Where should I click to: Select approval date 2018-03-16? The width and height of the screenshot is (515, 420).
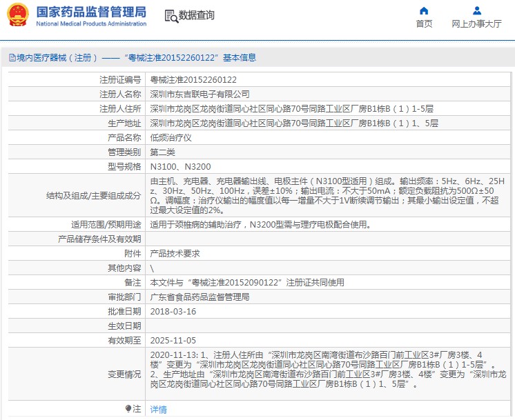(173, 312)
